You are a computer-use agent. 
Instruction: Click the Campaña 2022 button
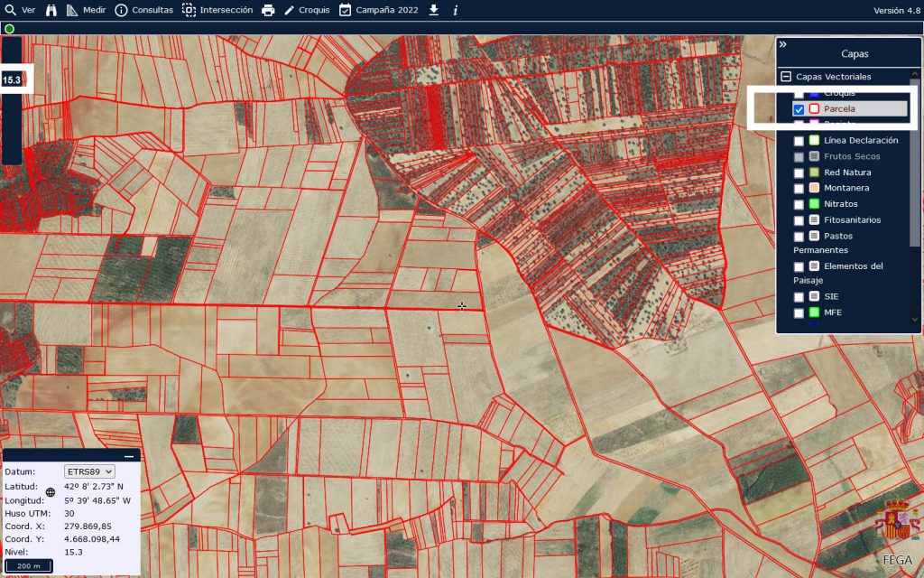(x=378, y=10)
